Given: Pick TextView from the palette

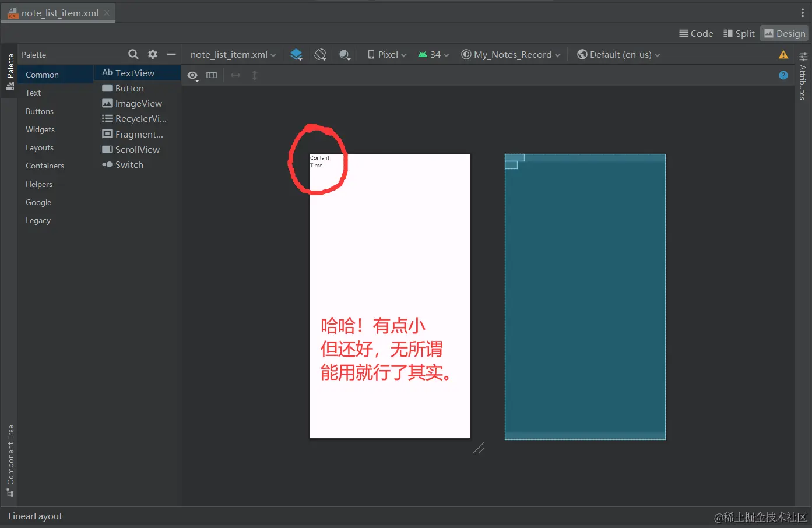Looking at the screenshot, I should [x=138, y=73].
